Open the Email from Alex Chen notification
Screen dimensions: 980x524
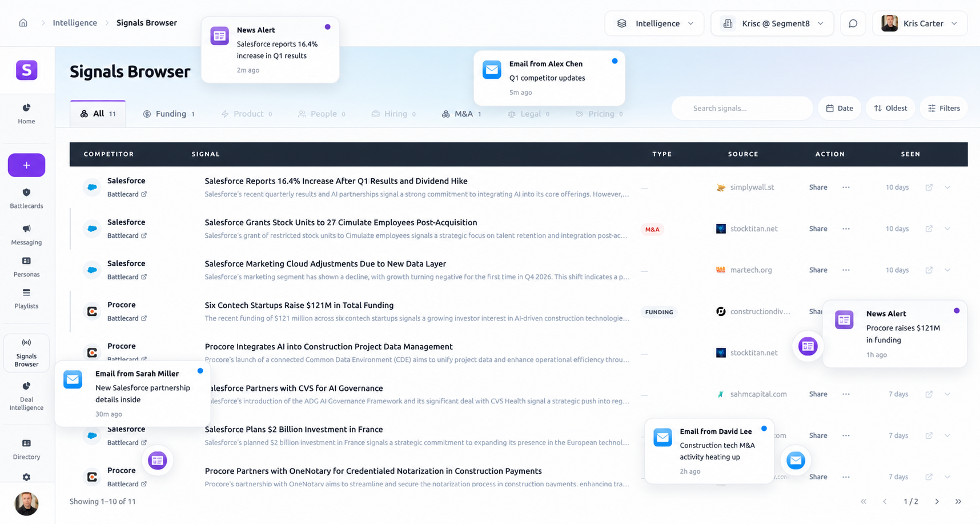coord(549,78)
